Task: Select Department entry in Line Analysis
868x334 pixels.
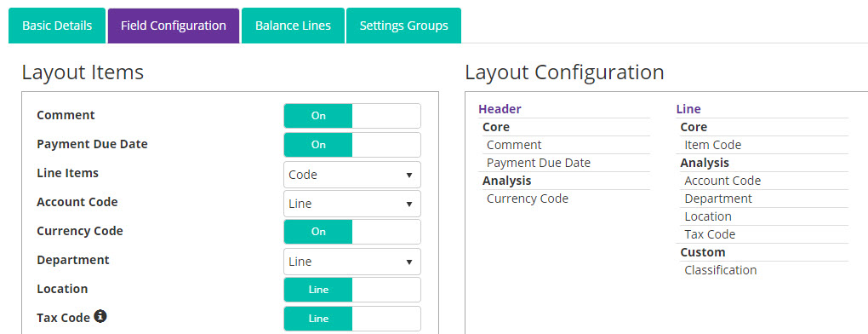Action: tap(718, 199)
